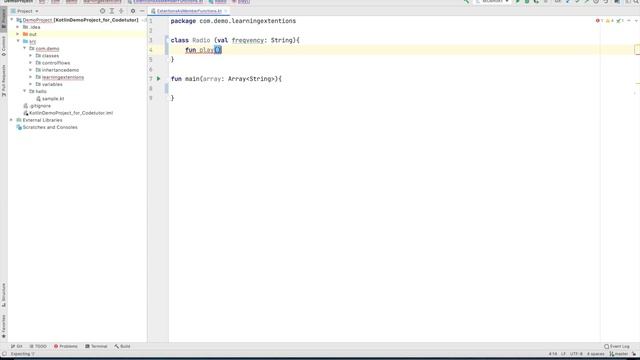This screenshot has width=640, height=360.
Task: Open the Favorites side tool window
Action: click(4, 326)
